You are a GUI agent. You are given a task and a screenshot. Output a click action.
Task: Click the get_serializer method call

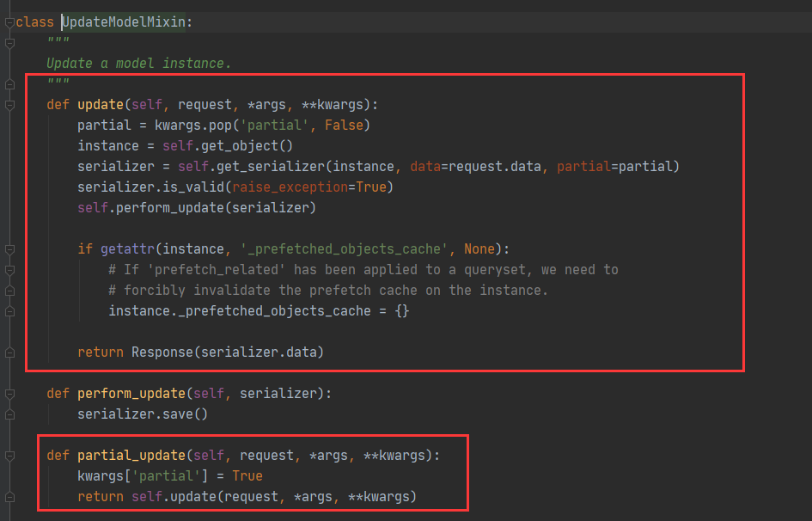[271, 167]
